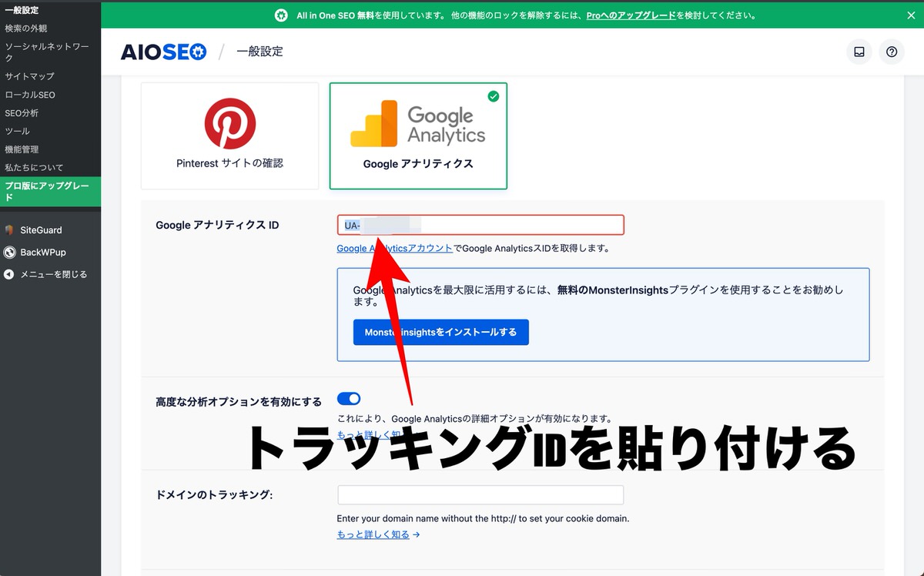Click プロ版にアップグレード in the sidebar
The width and height of the screenshot is (924, 576).
[50, 192]
